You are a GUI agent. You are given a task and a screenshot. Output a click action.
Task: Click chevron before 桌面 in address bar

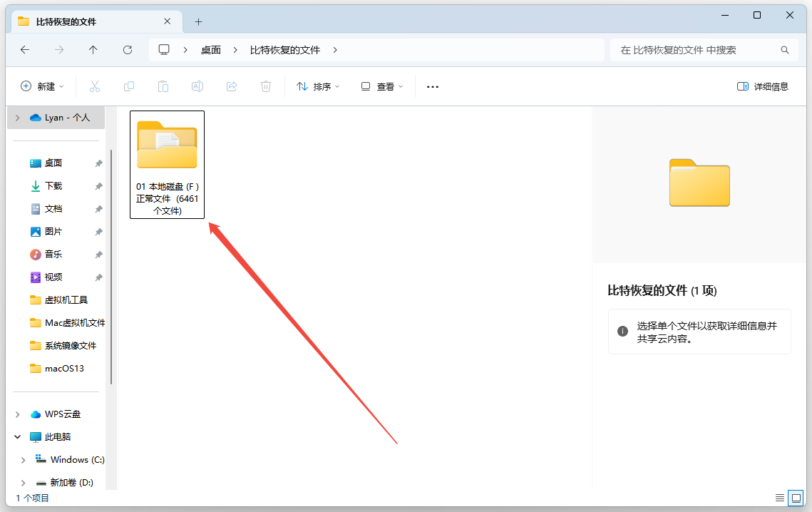pyautogui.click(x=185, y=50)
